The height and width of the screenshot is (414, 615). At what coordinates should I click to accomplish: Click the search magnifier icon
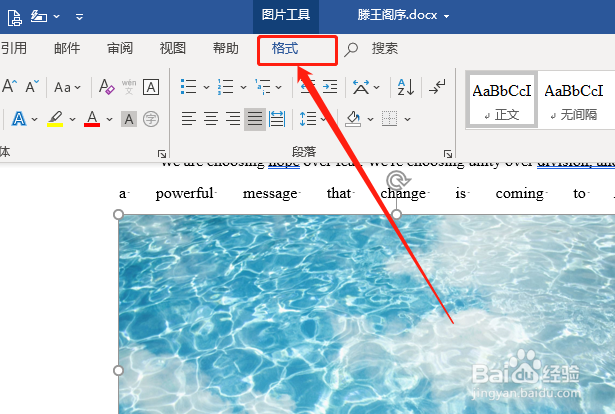[351, 49]
